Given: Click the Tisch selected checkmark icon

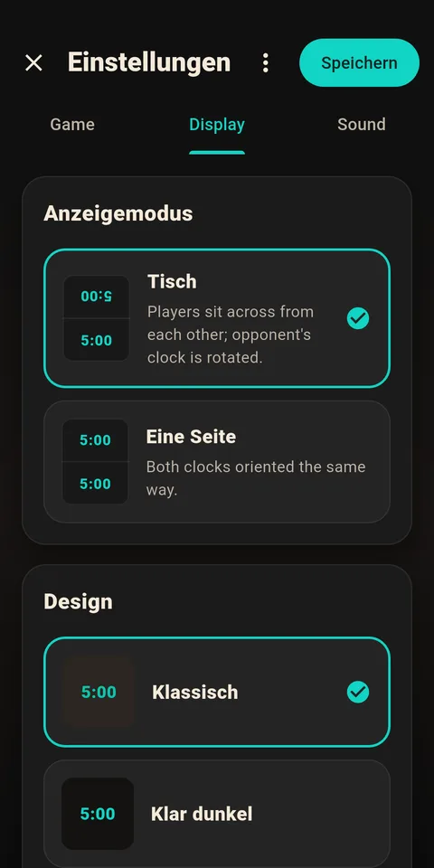Looking at the screenshot, I should coord(358,318).
